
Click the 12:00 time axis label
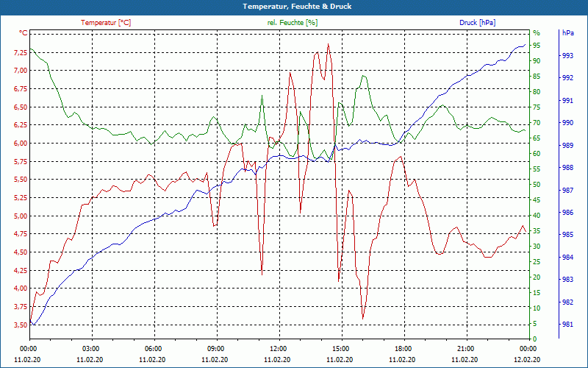(x=279, y=348)
